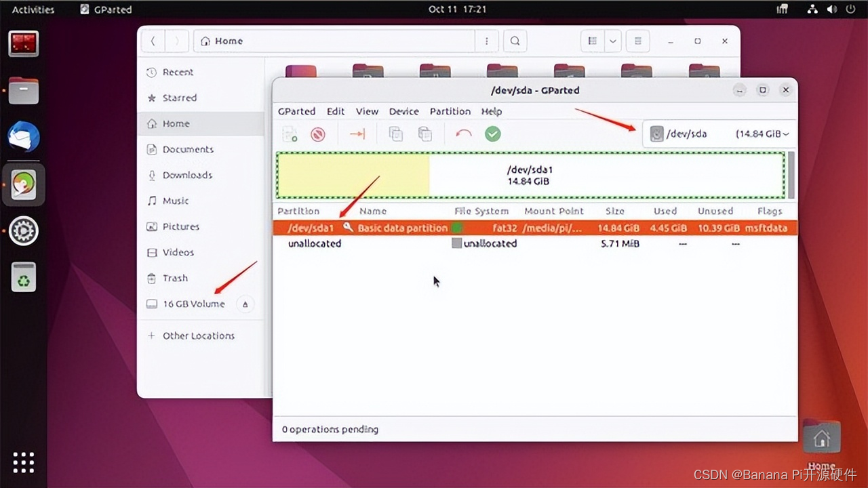868x488 pixels.
Task: Click the New partition toolbar icon in GParted
Action: tap(290, 134)
